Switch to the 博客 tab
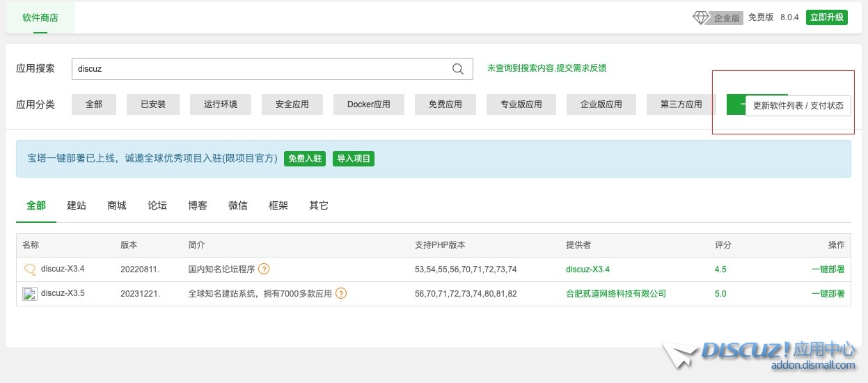This screenshot has width=868, height=383. click(x=198, y=206)
